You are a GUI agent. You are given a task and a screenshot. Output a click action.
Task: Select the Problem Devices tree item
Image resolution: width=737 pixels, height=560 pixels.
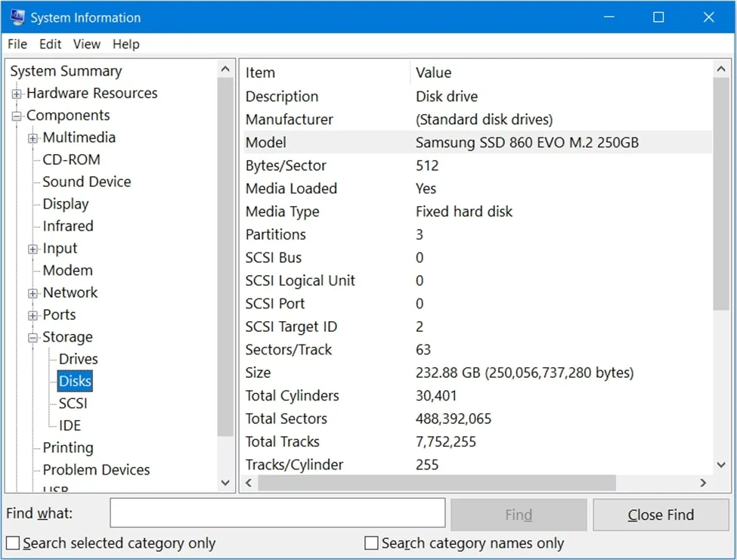pos(96,470)
